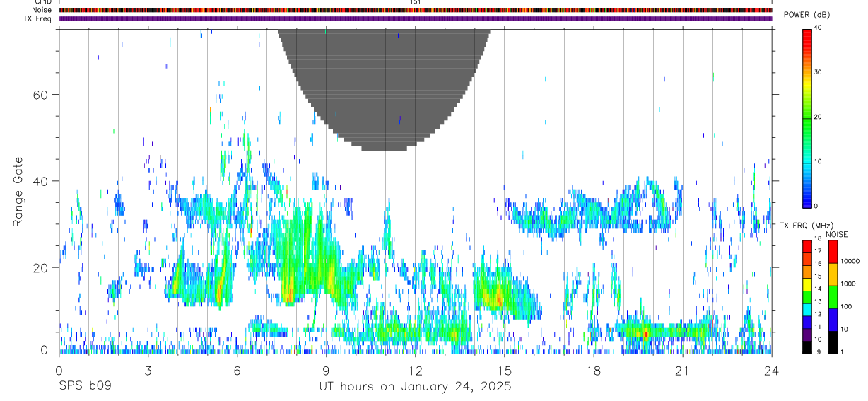Click the 14 label on TX FRQ scale
The image size is (868, 401).
click(818, 289)
